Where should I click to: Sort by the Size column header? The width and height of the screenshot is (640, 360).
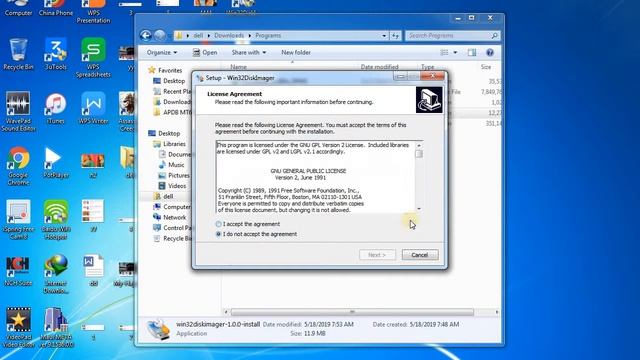click(x=486, y=67)
